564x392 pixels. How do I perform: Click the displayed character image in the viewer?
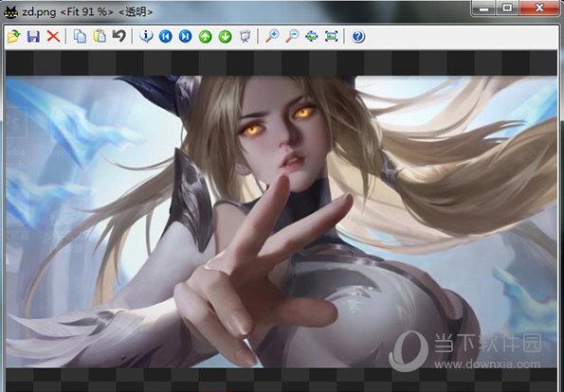282,222
